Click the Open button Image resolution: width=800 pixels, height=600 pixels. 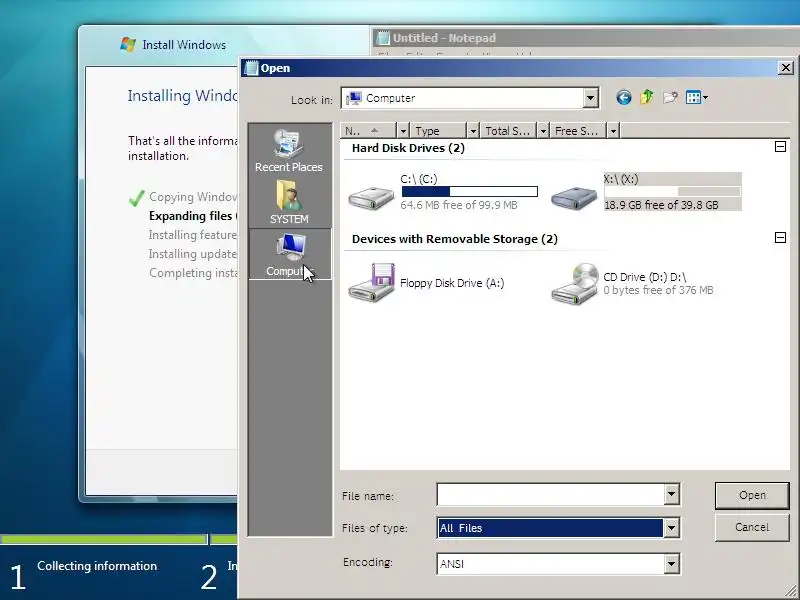752,495
